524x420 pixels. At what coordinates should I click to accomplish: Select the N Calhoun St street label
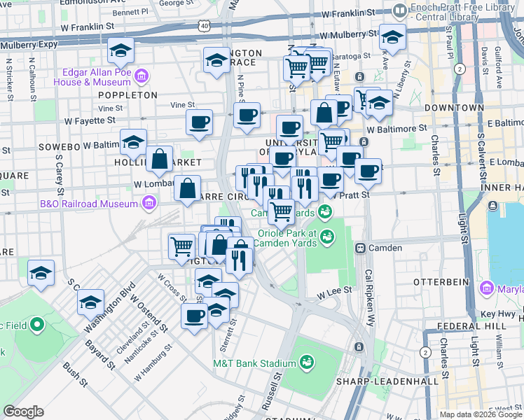[x=32, y=80]
